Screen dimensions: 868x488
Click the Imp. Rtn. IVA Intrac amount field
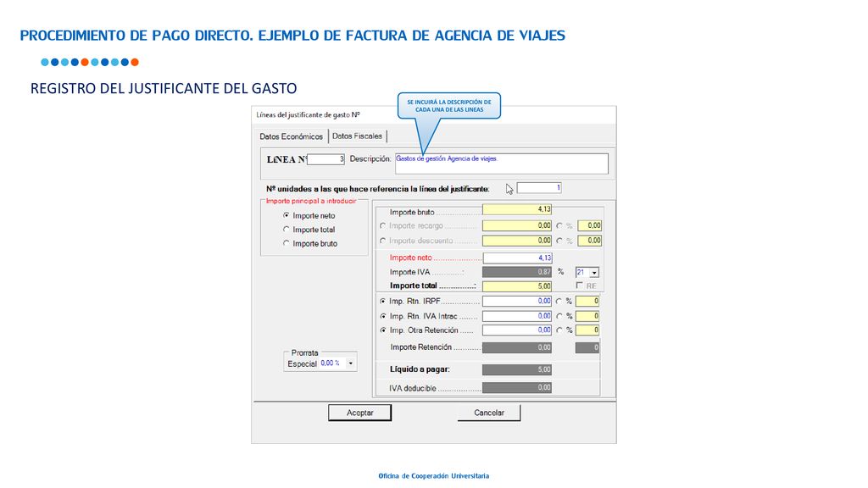coord(517,316)
